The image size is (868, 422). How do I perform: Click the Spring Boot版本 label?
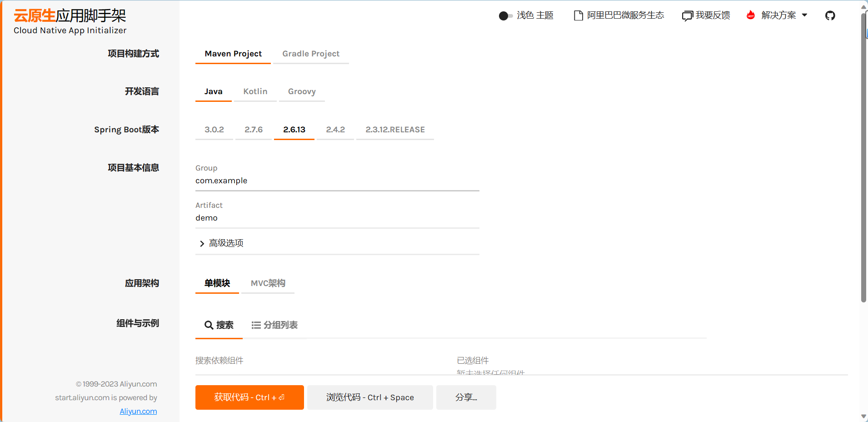click(x=126, y=130)
